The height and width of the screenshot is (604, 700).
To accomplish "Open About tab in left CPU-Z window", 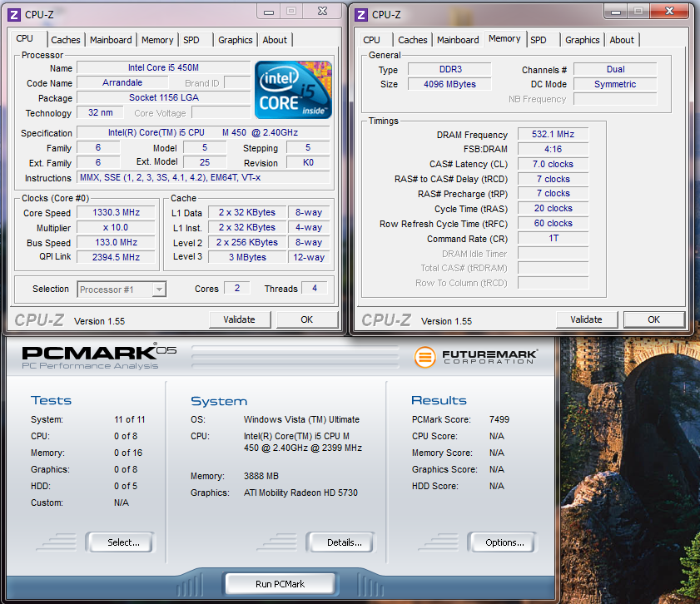I will point(275,40).
